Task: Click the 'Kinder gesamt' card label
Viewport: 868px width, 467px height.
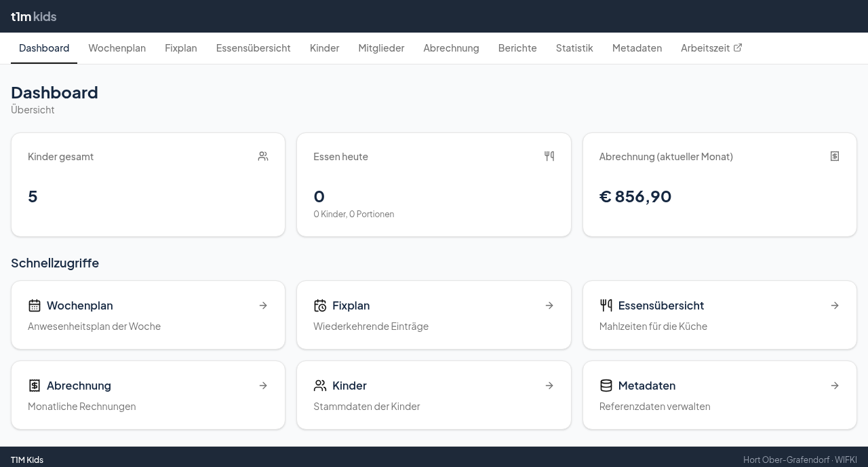Action: [x=60, y=156]
